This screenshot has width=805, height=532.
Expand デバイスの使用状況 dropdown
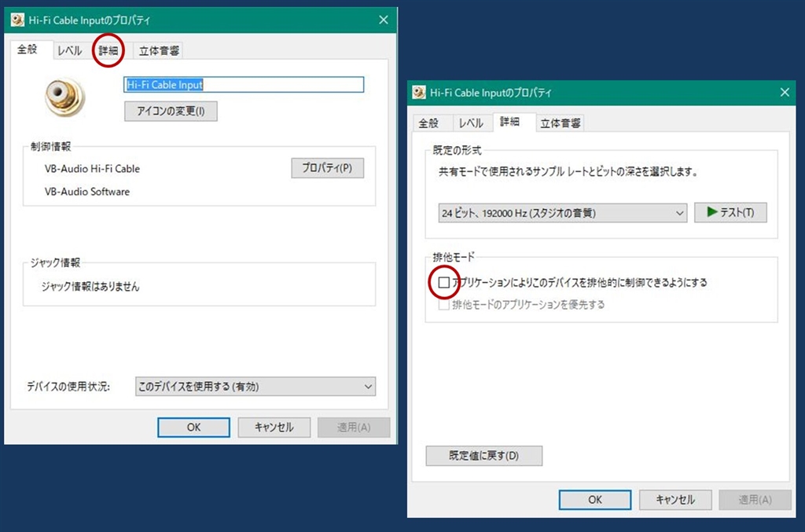(x=255, y=387)
